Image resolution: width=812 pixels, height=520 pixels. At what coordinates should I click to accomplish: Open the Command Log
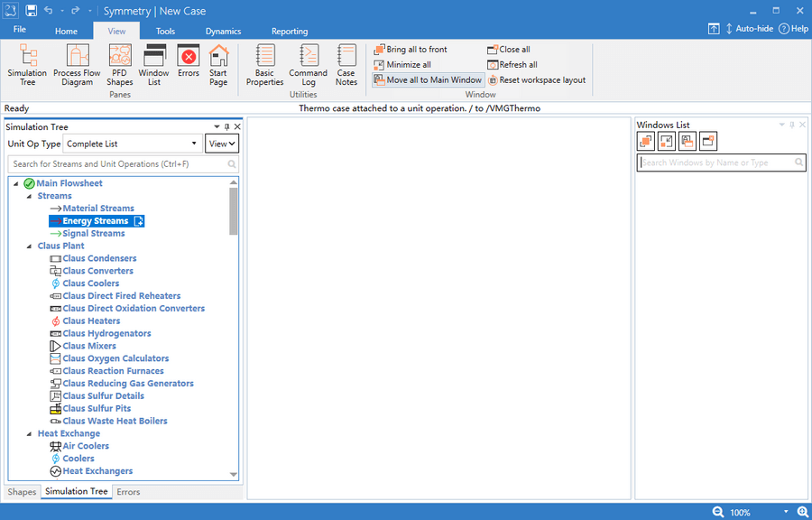click(309, 64)
